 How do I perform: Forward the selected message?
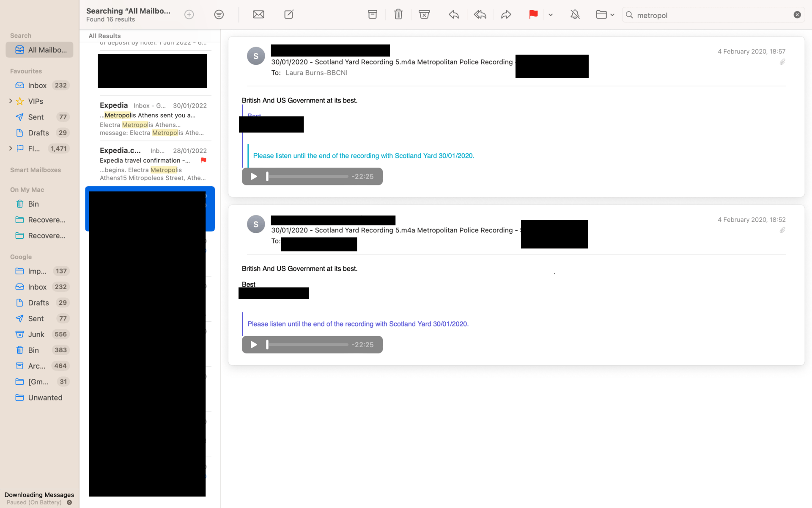coord(506,14)
